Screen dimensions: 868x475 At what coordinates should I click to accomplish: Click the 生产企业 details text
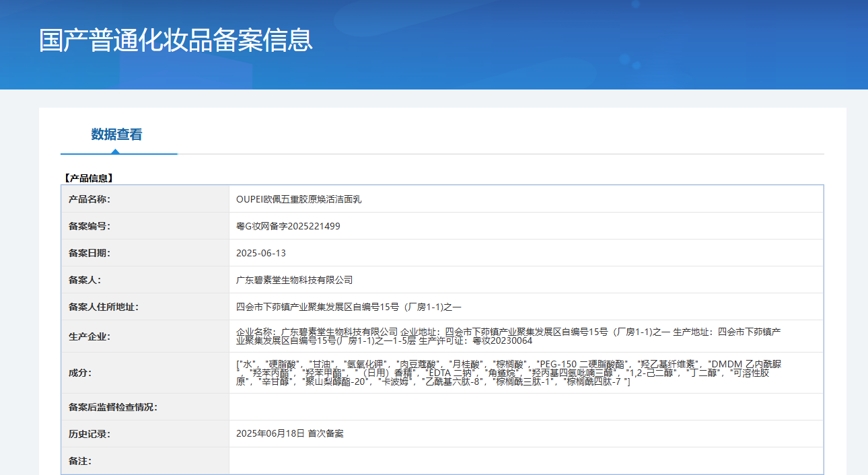(508, 336)
